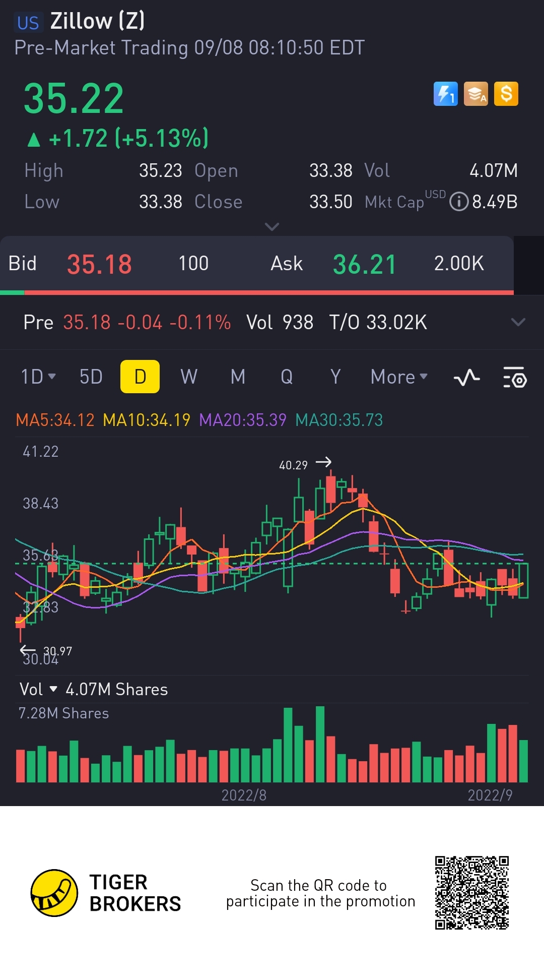The height and width of the screenshot is (980, 544).
Task: Tap the Zillow (Z) title
Action: pyautogui.click(x=98, y=21)
